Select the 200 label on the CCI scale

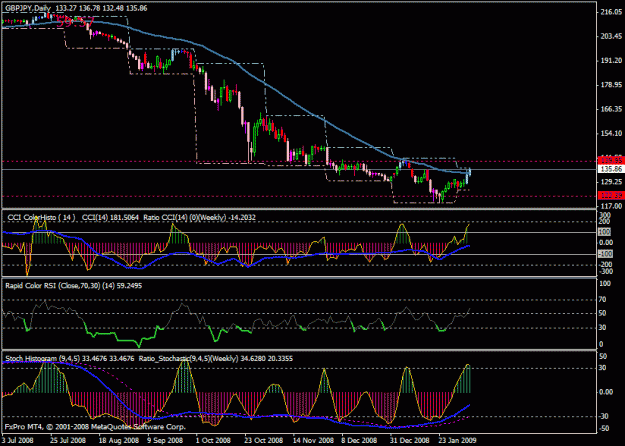tap(606, 221)
